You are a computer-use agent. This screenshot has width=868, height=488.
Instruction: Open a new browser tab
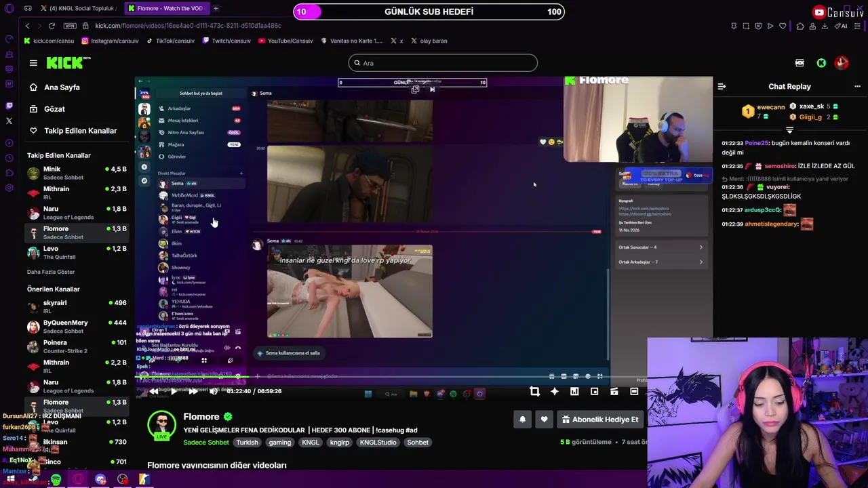[x=216, y=9]
